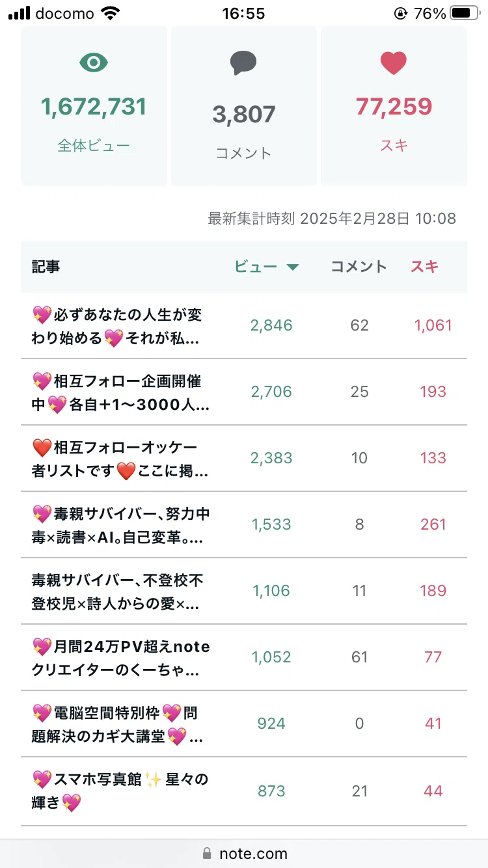Viewport: 488px width, 868px height.
Task: Tap the comment speech bubble icon
Action: tap(243, 64)
